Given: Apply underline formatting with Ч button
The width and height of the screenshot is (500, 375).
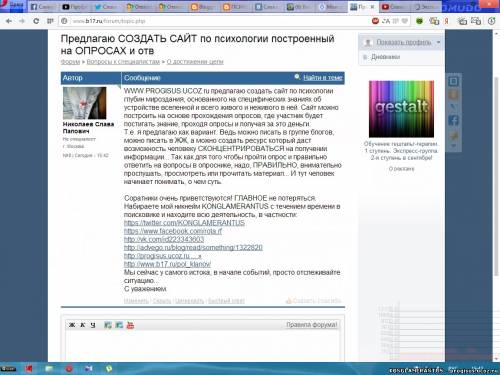Looking at the screenshot, I should tap(93, 325).
